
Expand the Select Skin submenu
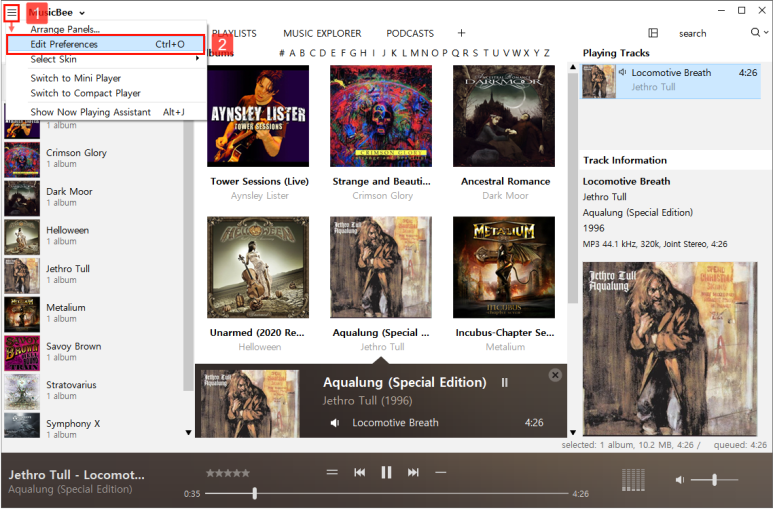105,59
